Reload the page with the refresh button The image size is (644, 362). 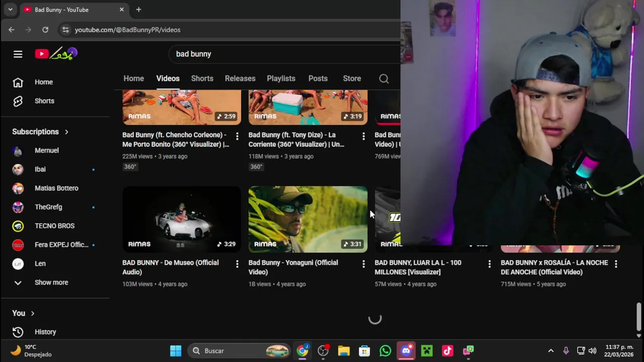click(45, 30)
